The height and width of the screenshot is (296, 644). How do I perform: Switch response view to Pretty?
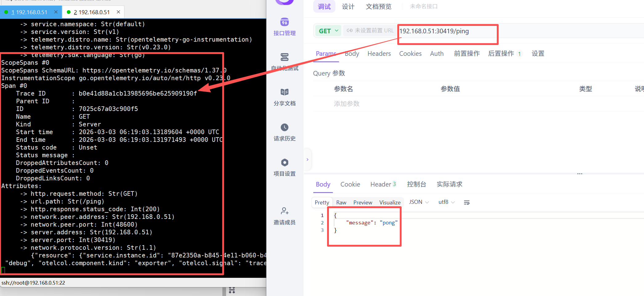[322, 203]
